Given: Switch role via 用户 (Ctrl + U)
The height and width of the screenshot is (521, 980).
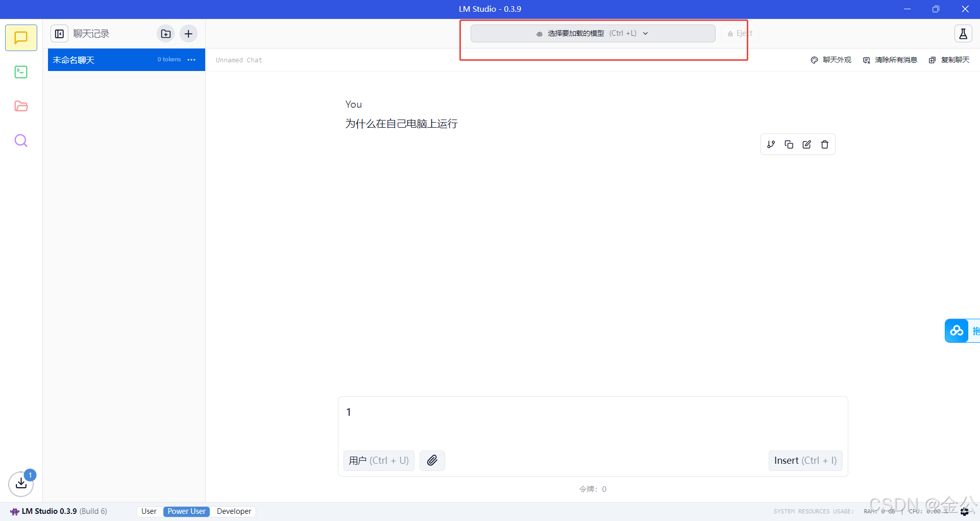Looking at the screenshot, I should click(379, 460).
